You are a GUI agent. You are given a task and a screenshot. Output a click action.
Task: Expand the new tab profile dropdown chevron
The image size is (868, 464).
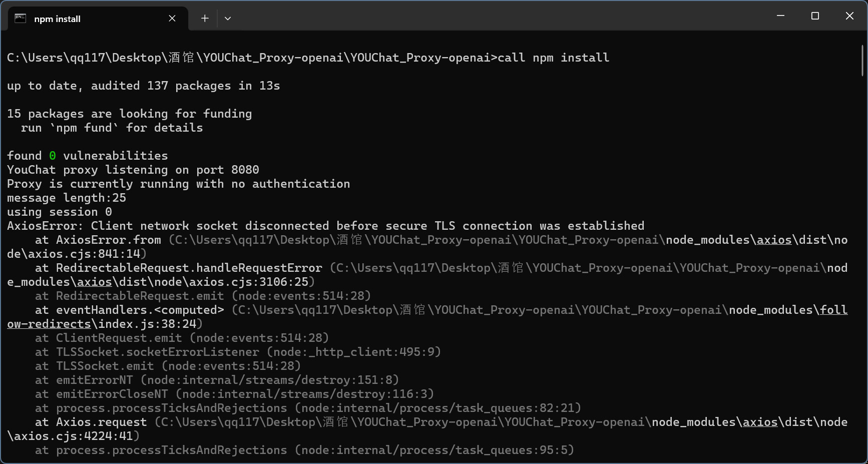click(228, 19)
